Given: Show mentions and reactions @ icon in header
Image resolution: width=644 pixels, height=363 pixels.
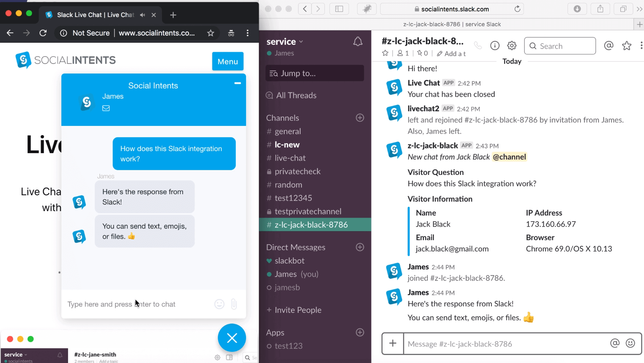Looking at the screenshot, I should tap(609, 46).
